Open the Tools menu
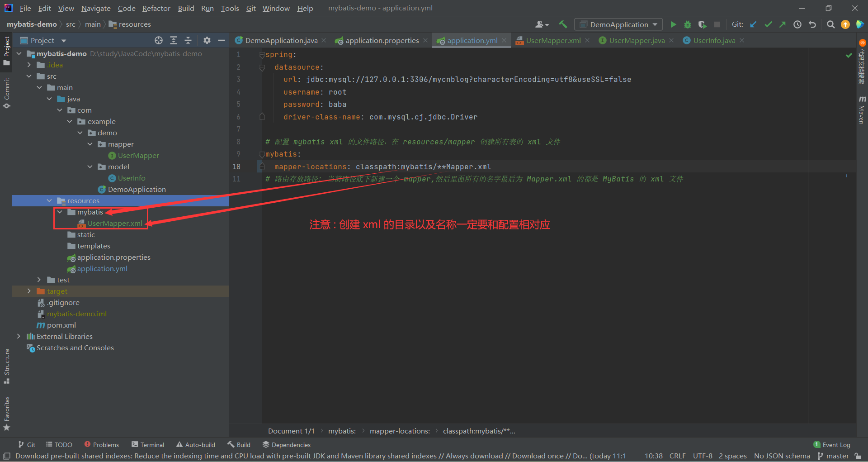This screenshot has height=462, width=868. (x=230, y=8)
